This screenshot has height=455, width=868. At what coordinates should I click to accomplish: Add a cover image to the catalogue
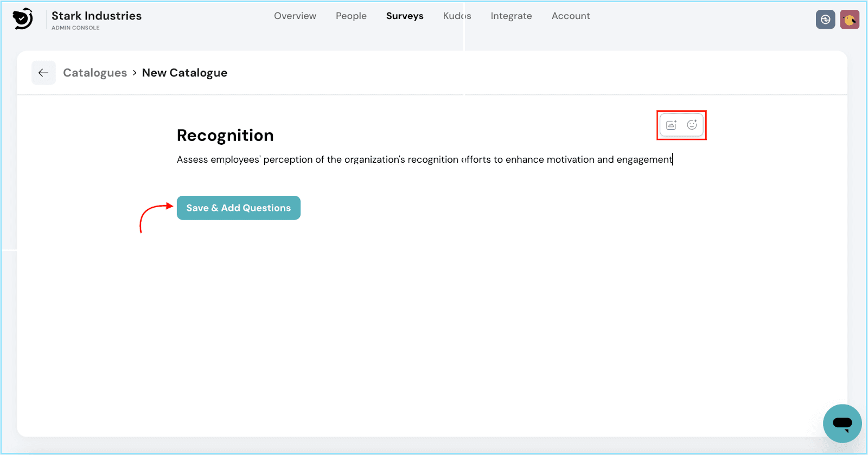click(x=671, y=125)
